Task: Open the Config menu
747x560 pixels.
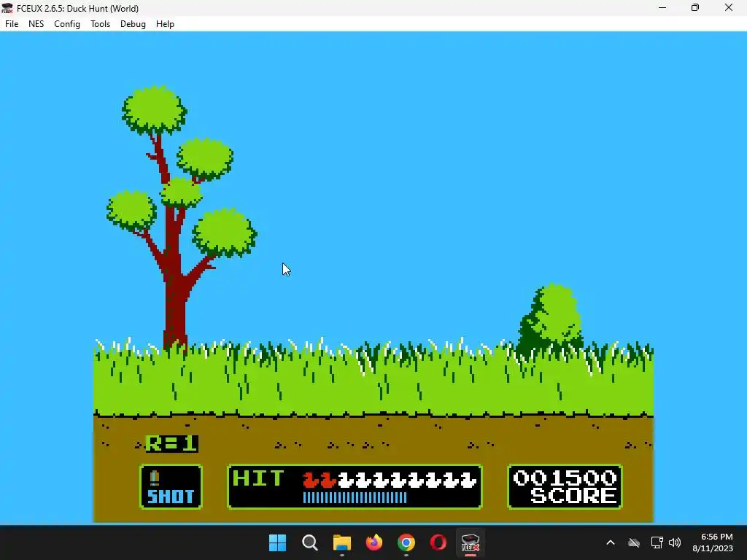Action: pyautogui.click(x=66, y=24)
